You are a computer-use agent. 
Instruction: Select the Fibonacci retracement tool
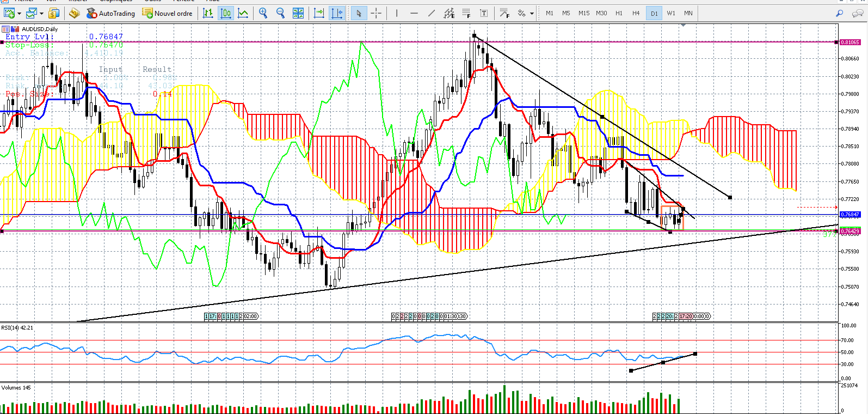coord(466,13)
